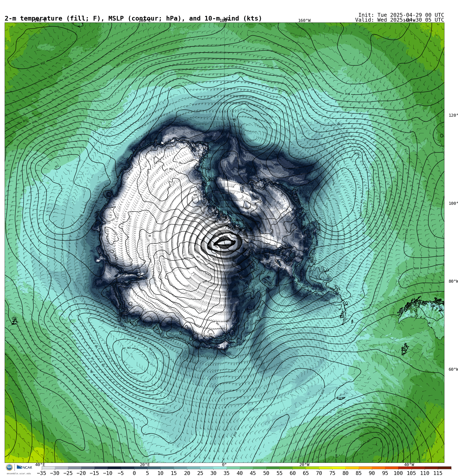The image size is (458, 476).
Task: Select the 80 to 85 orange colorbar swatch
Action: (x=352, y=468)
